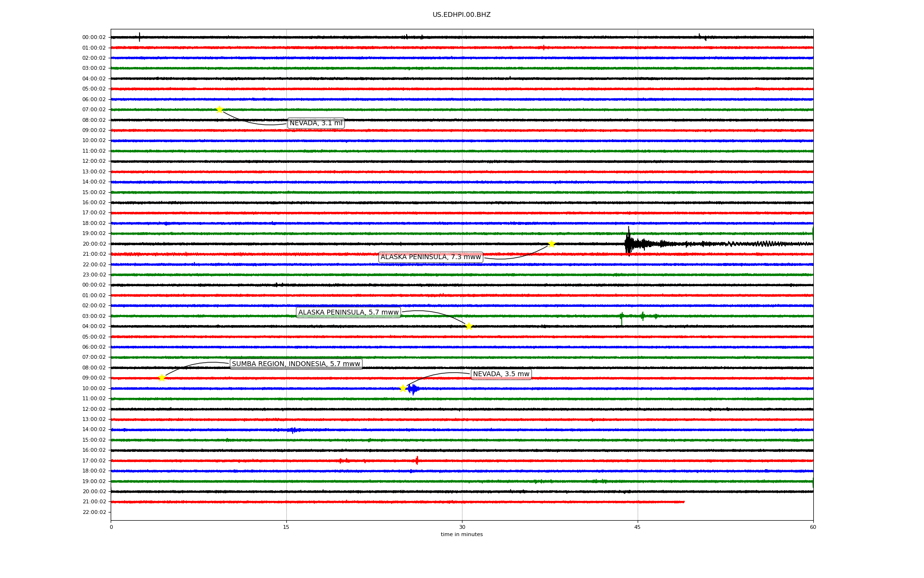
Task: Click the first 07:00:02 time label
Action: (x=94, y=110)
